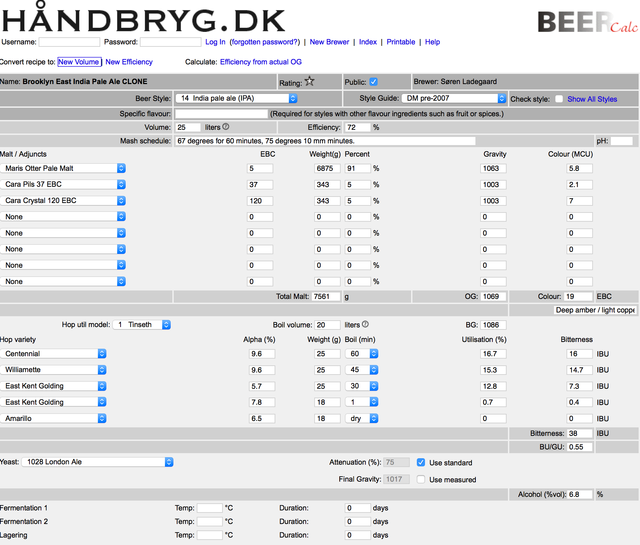
Task: Open the Maris Otter Pale Malt dropdown
Action: click(x=63, y=168)
